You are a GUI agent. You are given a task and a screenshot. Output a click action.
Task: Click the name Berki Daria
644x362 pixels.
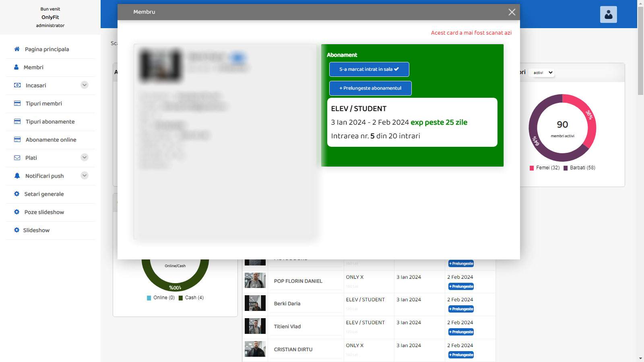point(287,304)
